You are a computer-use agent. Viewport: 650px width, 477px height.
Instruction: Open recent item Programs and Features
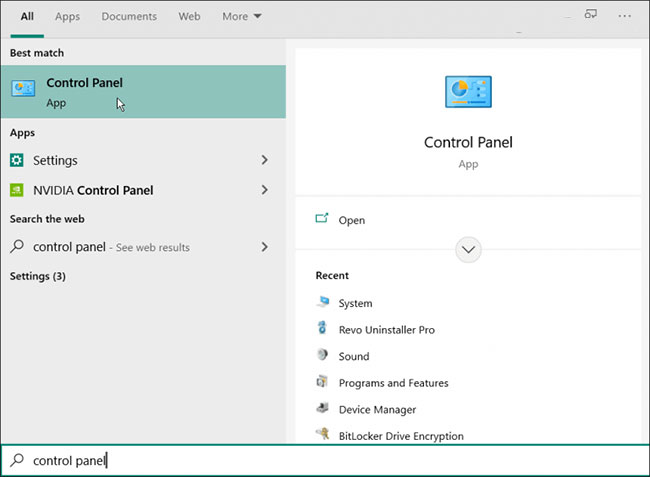(x=393, y=383)
